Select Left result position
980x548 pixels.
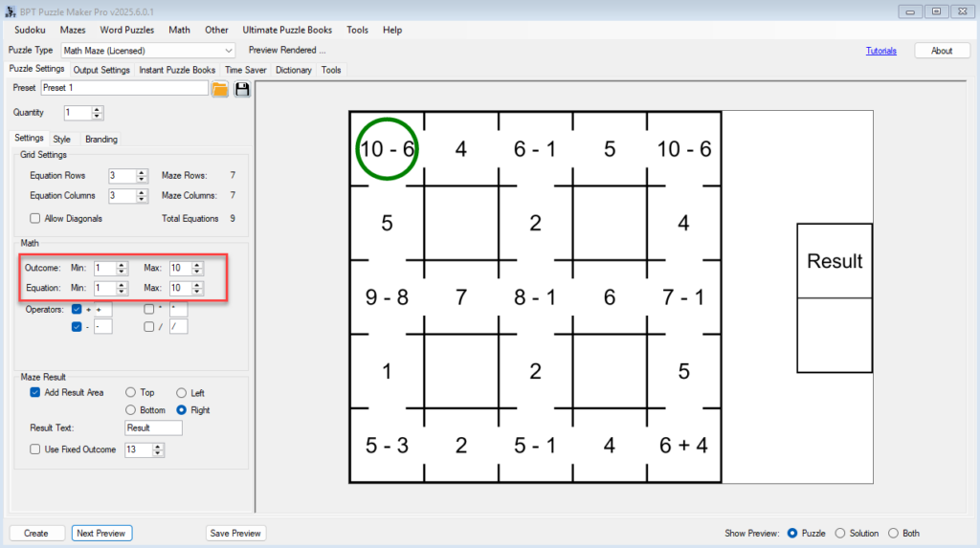(x=181, y=392)
